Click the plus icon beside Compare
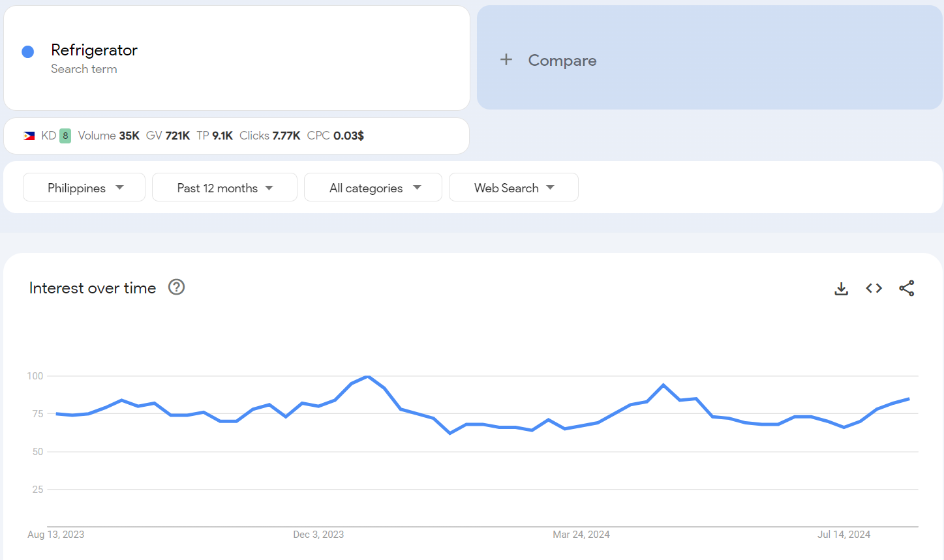The image size is (944, 560). (506, 60)
